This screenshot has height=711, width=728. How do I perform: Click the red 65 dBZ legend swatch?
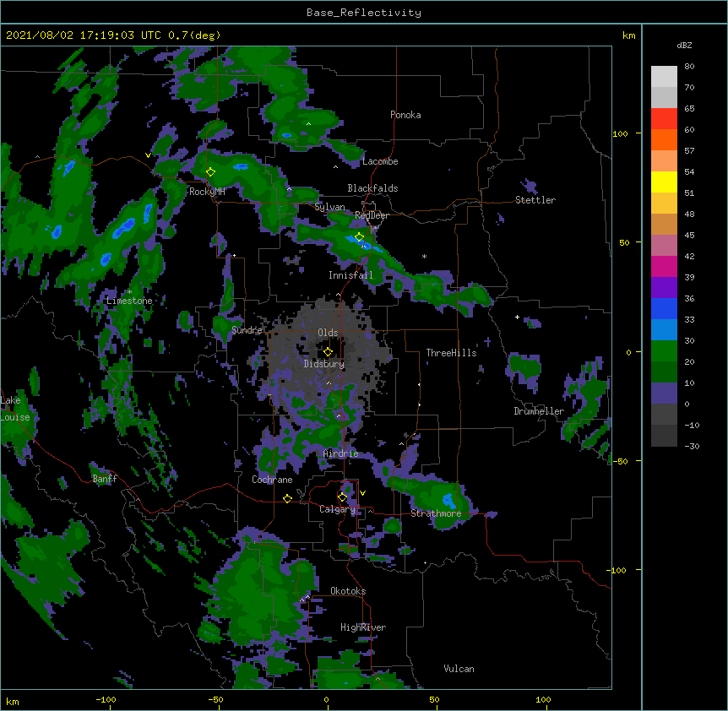pyautogui.click(x=664, y=119)
